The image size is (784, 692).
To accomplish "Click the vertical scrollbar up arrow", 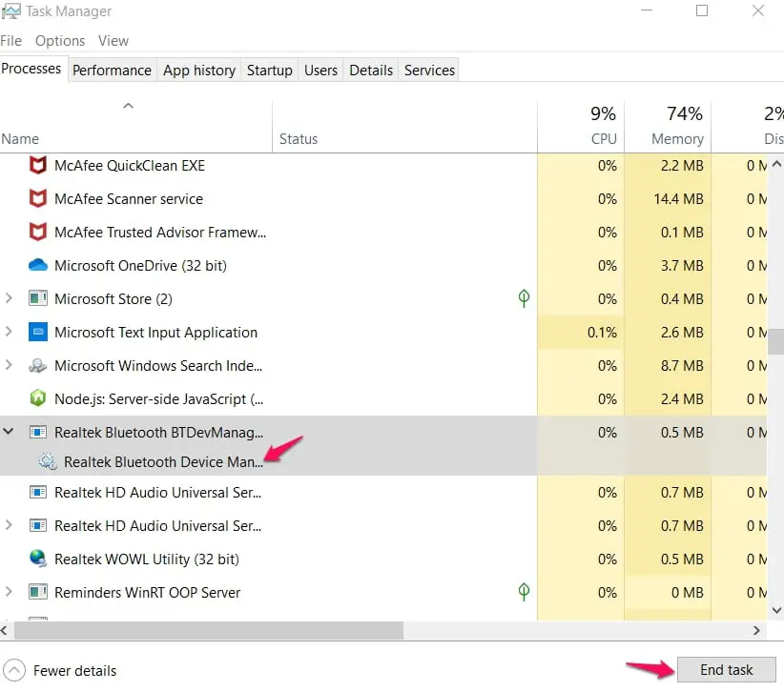I will (776, 164).
